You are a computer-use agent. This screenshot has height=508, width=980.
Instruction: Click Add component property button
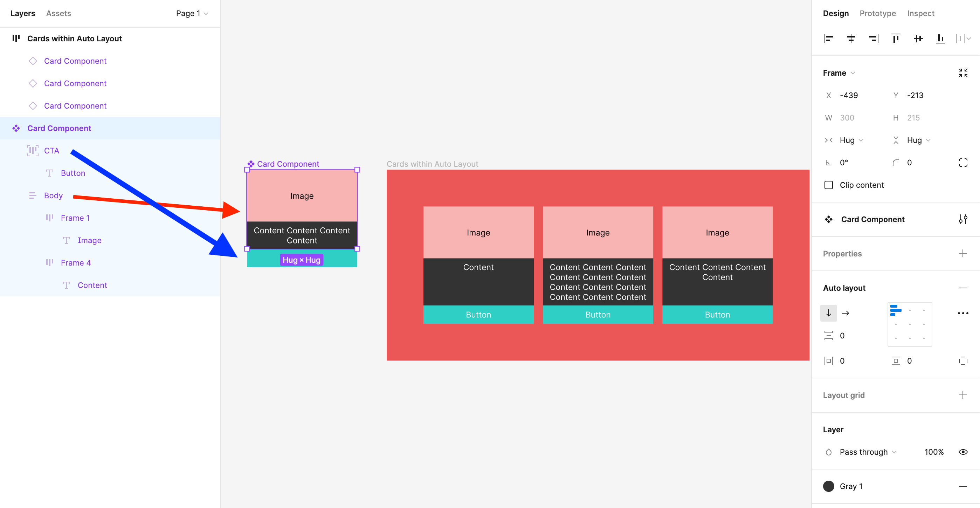(963, 253)
